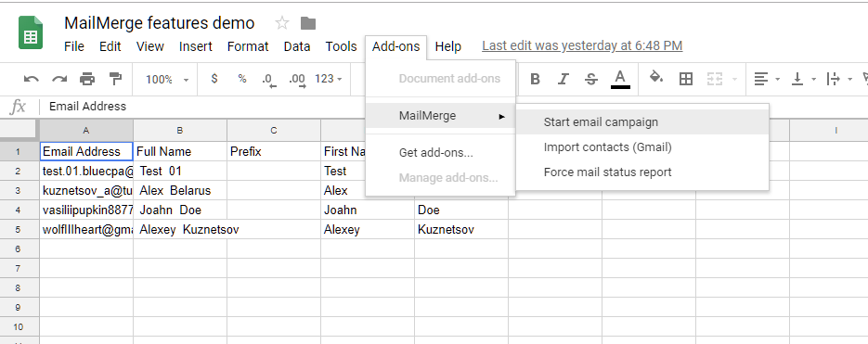This screenshot has height=344, width=868.
Task: Select the Alexey Kuznetsov full name cell
Action: 180,230
